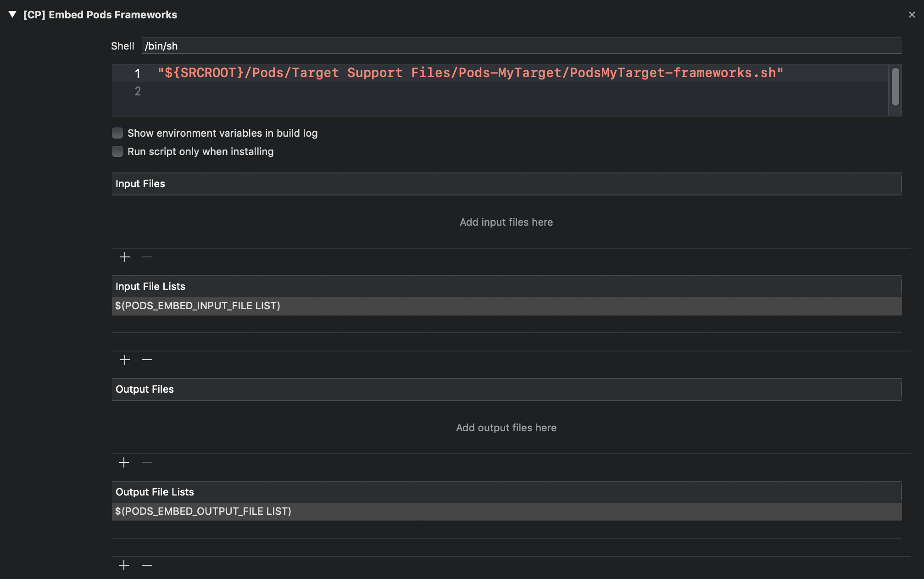Click the Shell path input field

pos(521,46)
